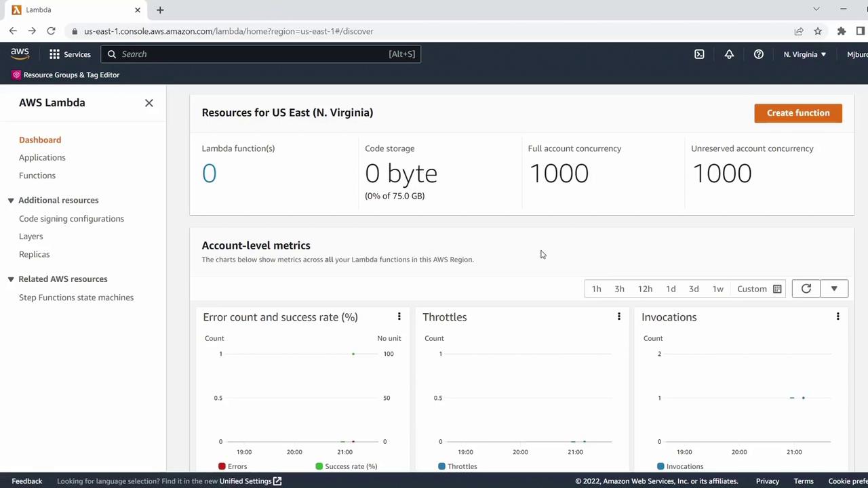The width and height of the screenshot is (868, 488).
Task: Select the 1h time range
Action: [596, 289]
